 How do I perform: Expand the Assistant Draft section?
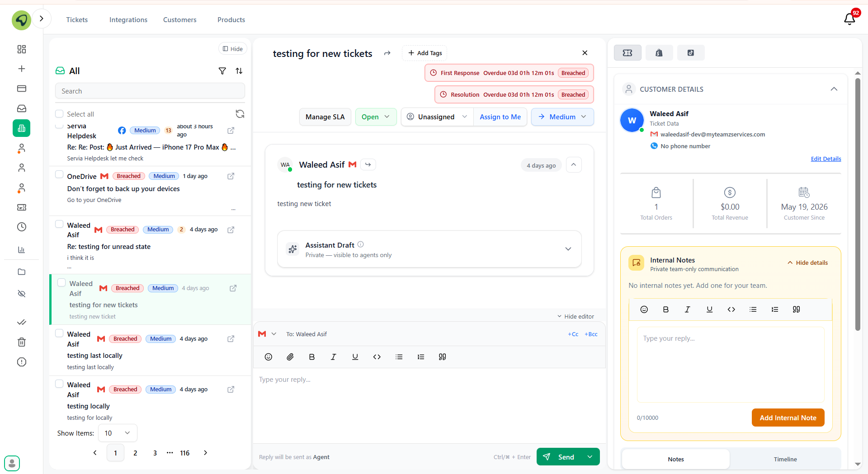(568, 249)
